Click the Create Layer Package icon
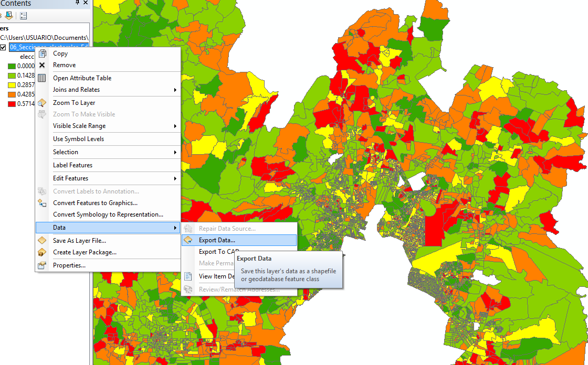Screen dimensions: 588x365 pyautogui.click(x=42, y=252)
